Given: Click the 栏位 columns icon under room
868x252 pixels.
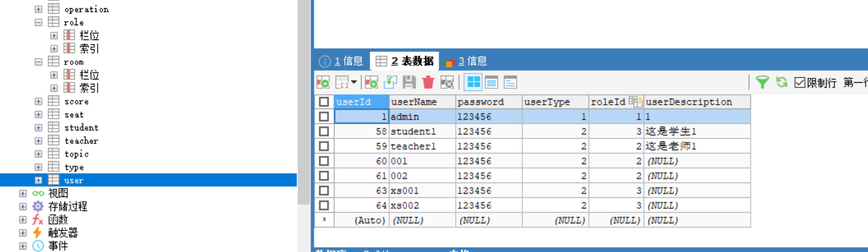Looking at the screenshot, I should (x=70, y=75).
